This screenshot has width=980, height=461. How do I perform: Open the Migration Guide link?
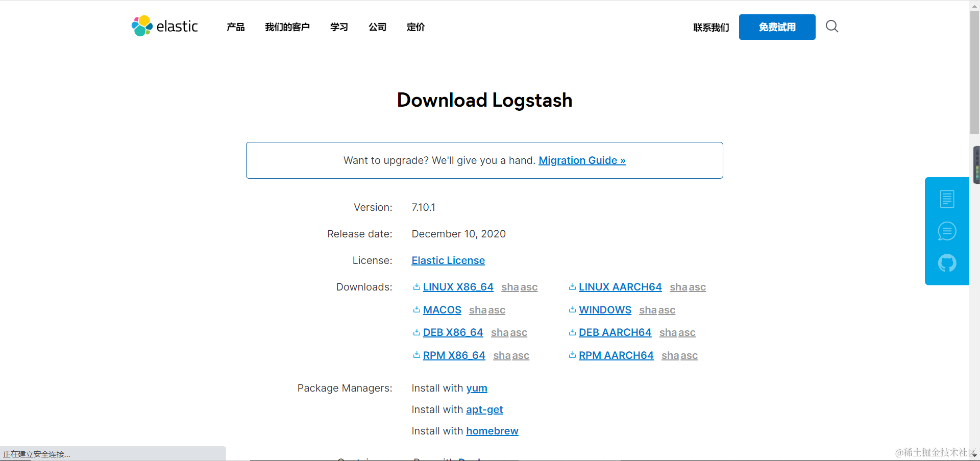pos(582,160)
